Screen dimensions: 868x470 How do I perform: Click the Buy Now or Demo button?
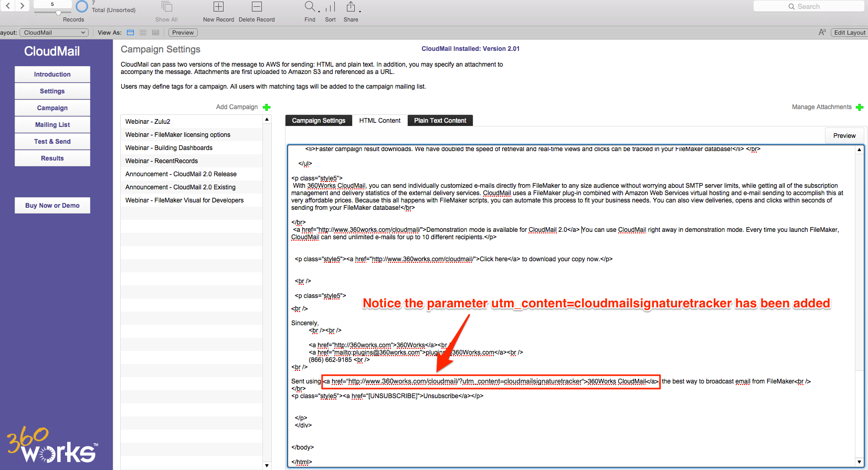pyautogui.click(x=52, y=206)
